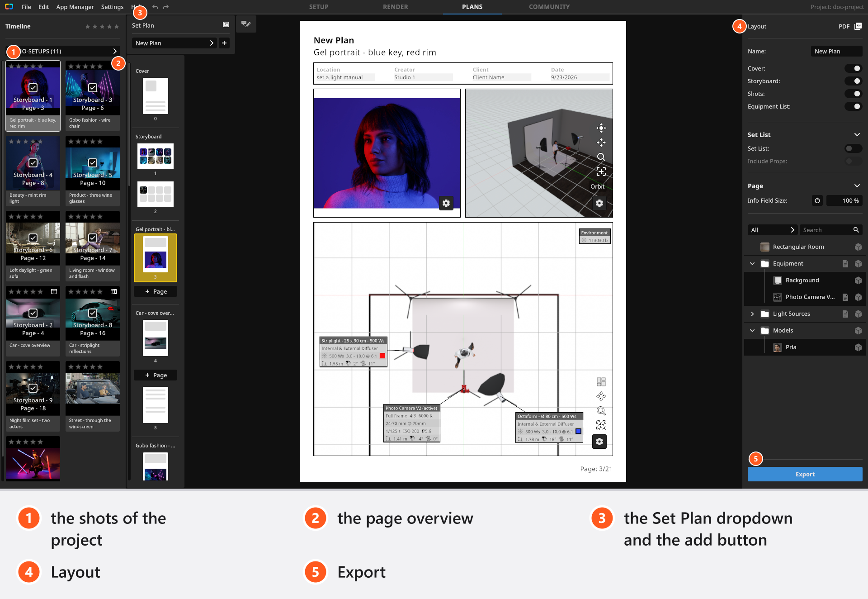This screenshot has height=599, width=868.
Task: Collapse the Page section chevron
Action: tap(857, 186)
